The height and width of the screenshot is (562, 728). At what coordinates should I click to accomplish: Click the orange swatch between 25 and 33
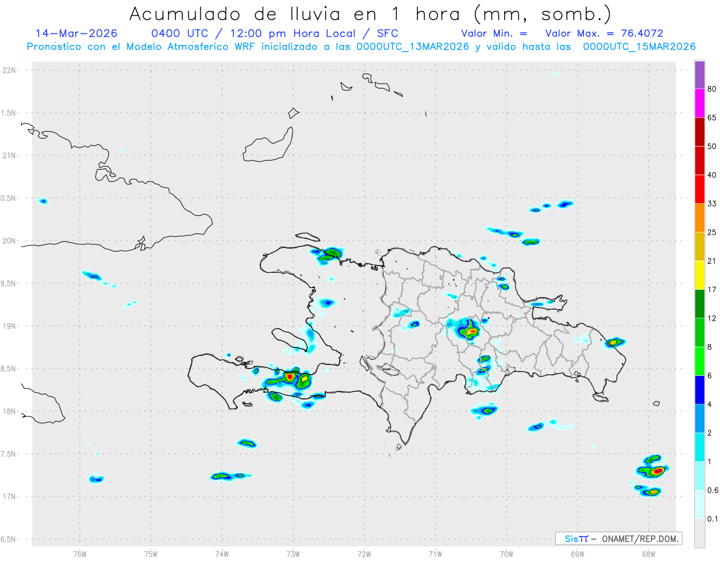pos(699,218)
